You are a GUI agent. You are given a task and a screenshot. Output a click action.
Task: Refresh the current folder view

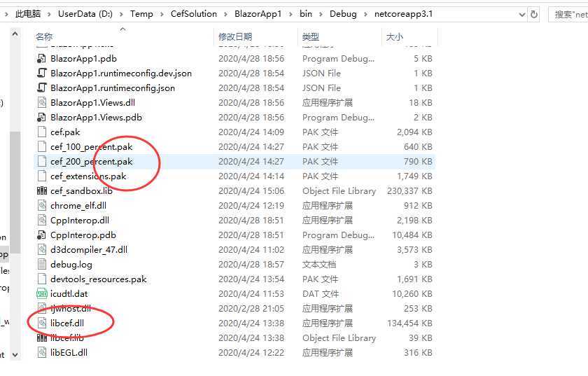coord(534,14)
